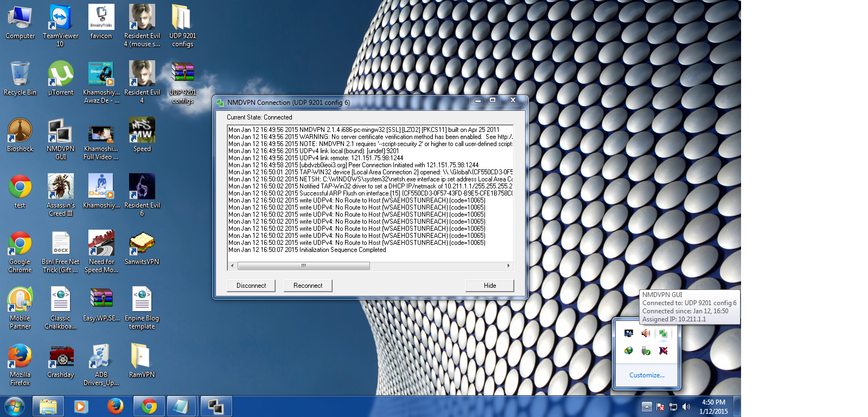
Task: Open the Google Chrome desktop shortcut
Action: coord(20,251)
